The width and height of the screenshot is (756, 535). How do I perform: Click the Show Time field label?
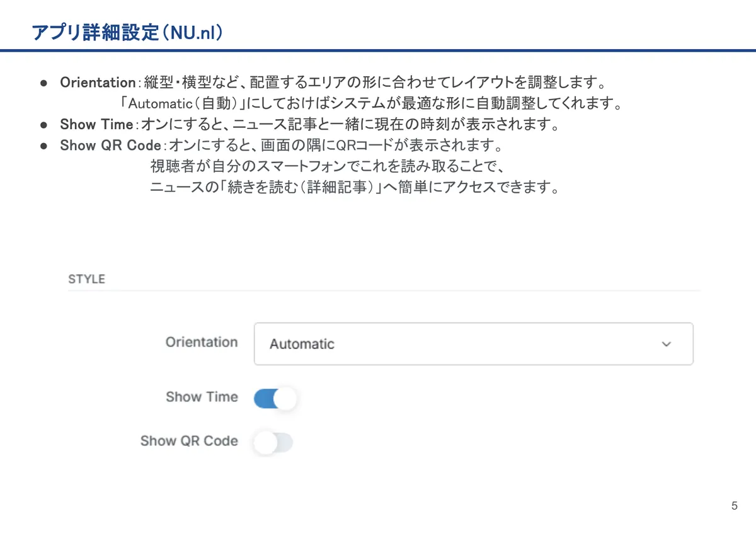[202, 397]
